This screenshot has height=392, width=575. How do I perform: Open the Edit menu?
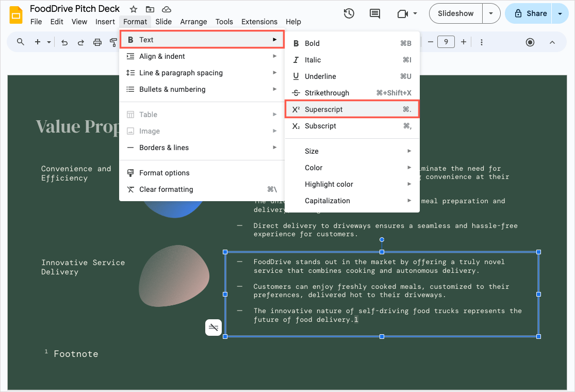tap(57, 22)
